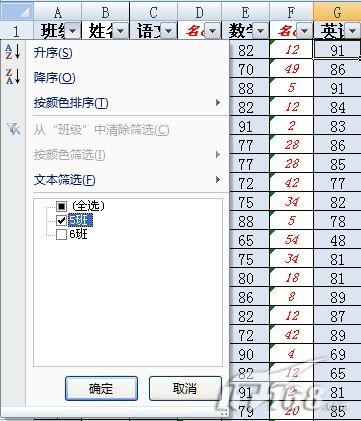361x421 pixels.
Task: Confirm the filter with 确定 button
Action: click(101, 388)
